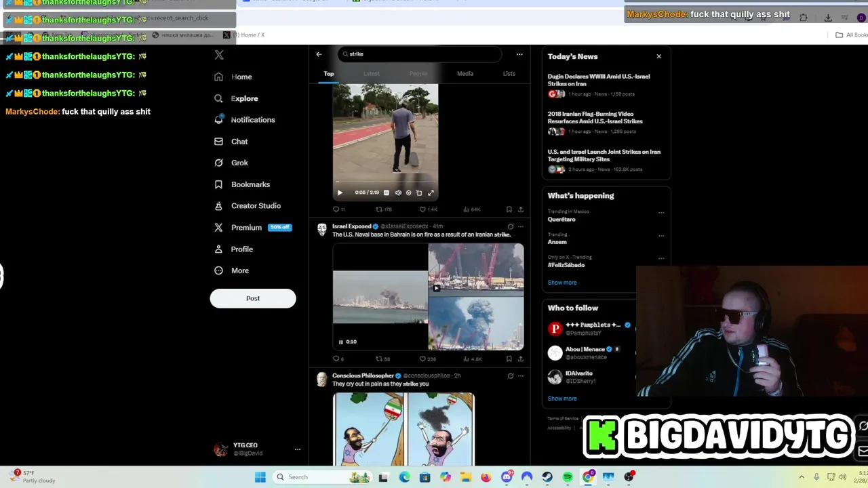Open the Conscious Philosopher account name
The width and height of the screenshot is (868, 488).
(363, 375)
